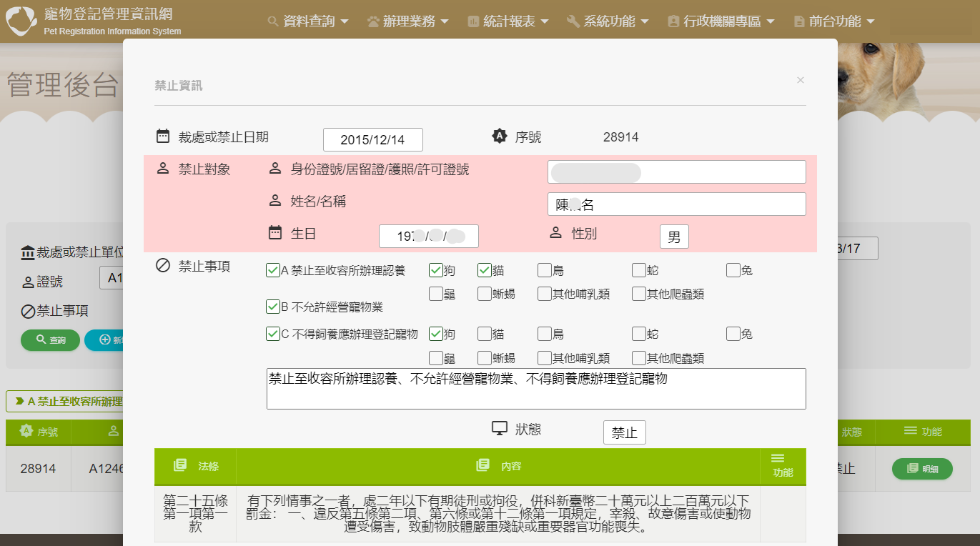Click the 裁處或禁止日期 date field
This screenshot has height=546, width=980.
coord(372,140)
